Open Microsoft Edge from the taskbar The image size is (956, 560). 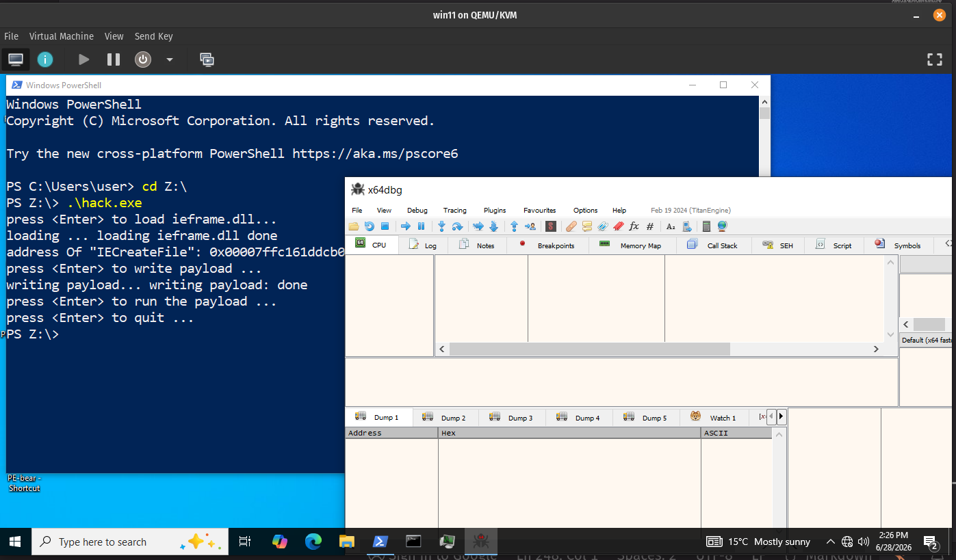point(313,542)
